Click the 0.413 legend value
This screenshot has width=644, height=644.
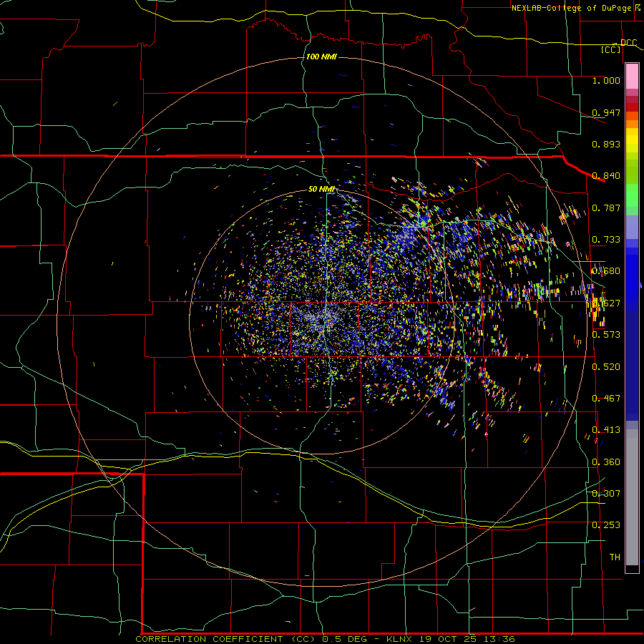pyautogui.click(x=606, y=429)
